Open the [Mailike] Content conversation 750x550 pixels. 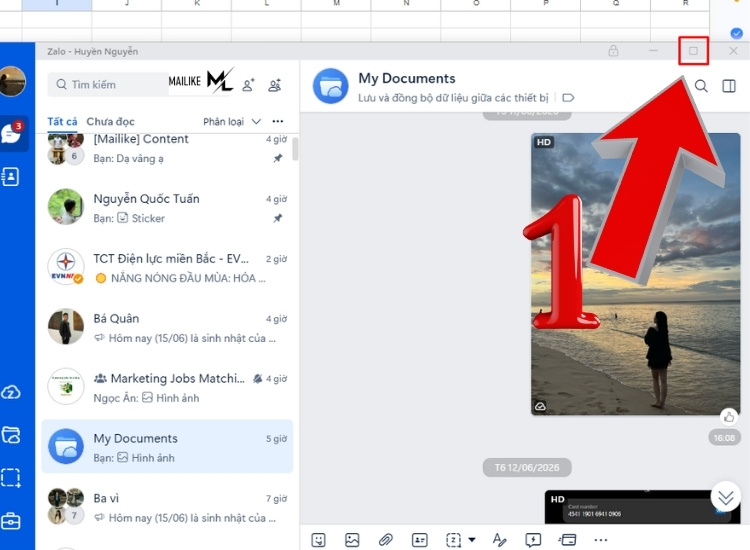coord(167,149)
